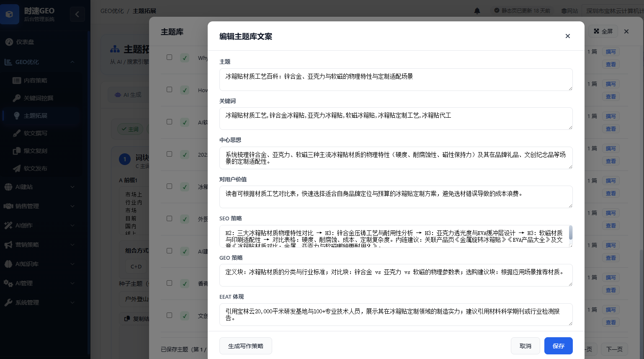This screenshot has height=359, width=644.
Task: Click 保存 to save the edits
Action: tap(558, 346)
